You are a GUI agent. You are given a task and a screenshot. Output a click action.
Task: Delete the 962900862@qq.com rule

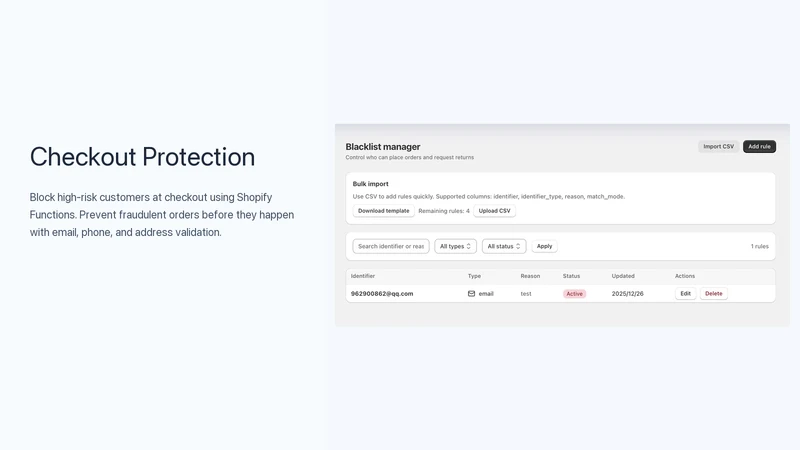click(713, 294)
